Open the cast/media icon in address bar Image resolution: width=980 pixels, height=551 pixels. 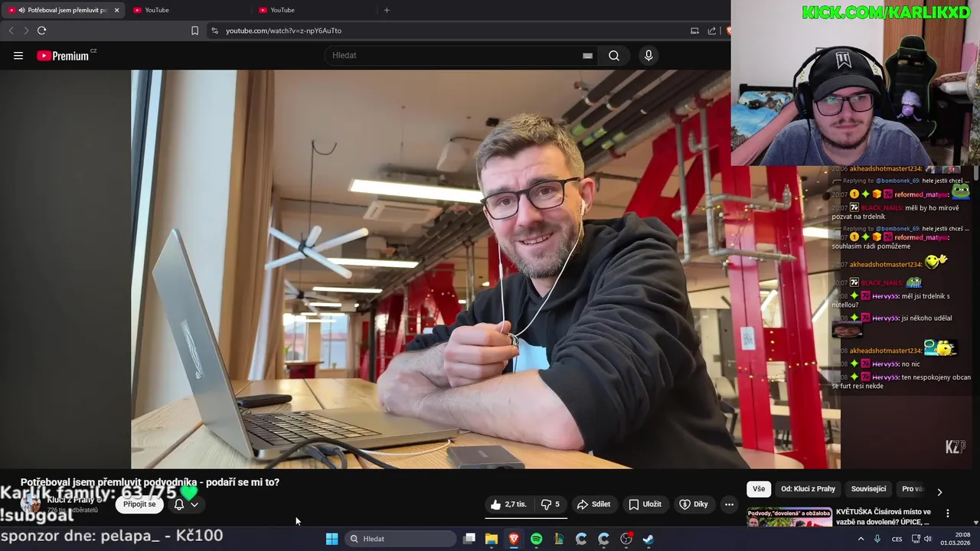point(694,31)
